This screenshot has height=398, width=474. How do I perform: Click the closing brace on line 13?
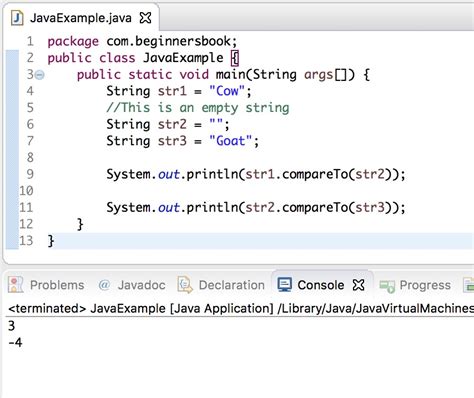click(x=51, y=241)
